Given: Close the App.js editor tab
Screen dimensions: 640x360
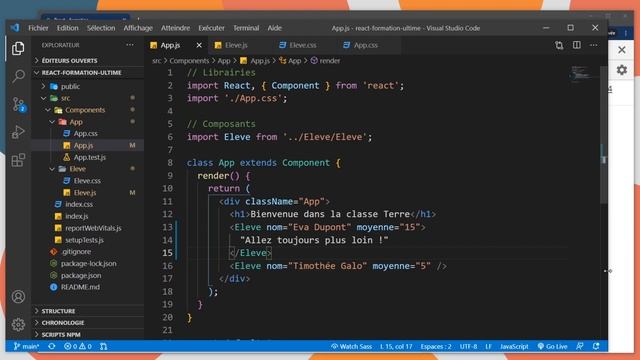Looking at the screenshot, I should point(199,45).
